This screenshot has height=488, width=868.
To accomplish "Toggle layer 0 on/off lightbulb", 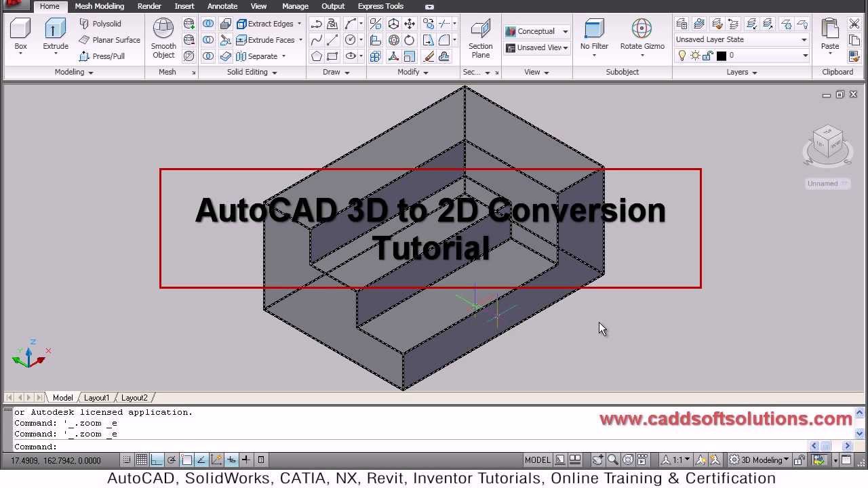I will 682,56.
